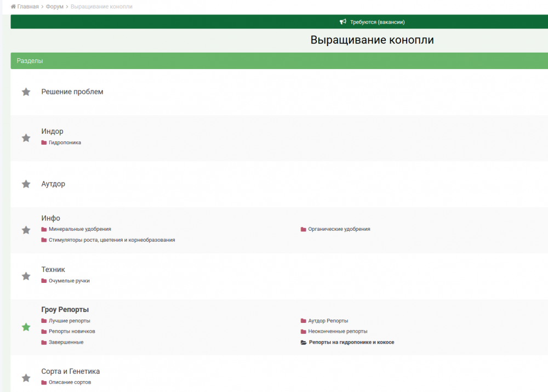Open the Неоконченные репорты subforum
This screenshot has height=392, width=548.
pyautogui.click(x=338, y=331)
